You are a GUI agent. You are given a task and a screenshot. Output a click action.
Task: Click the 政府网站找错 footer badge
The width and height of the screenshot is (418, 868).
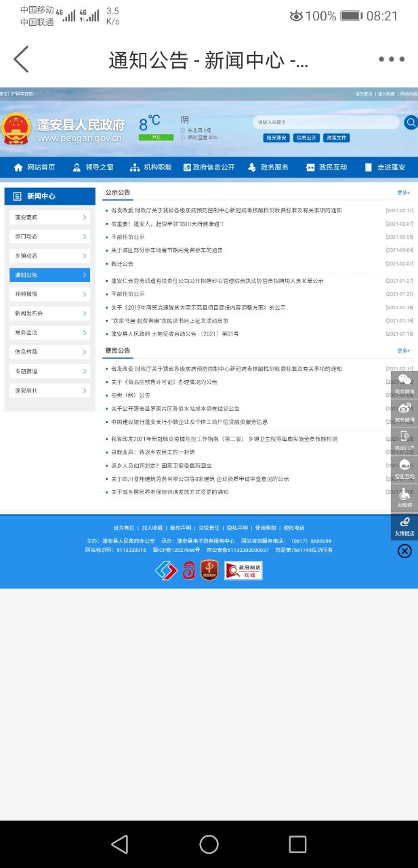click(243, 570)
